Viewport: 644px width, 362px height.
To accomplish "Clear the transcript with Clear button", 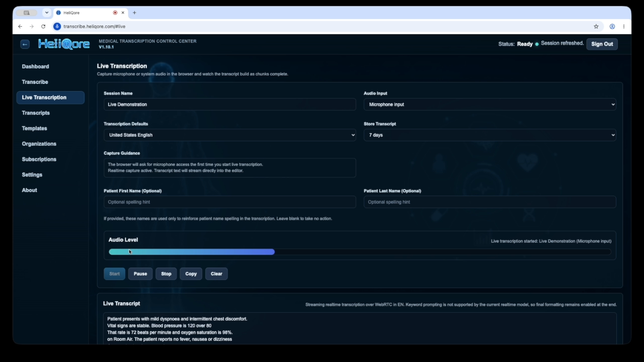I will [216, 274].
